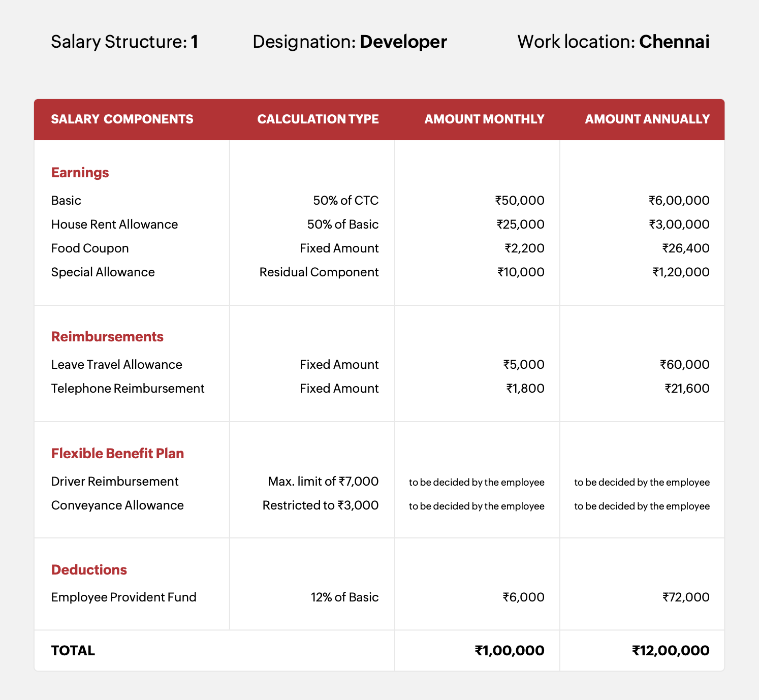Click Fixed Amount in Food Coupon row
The height and width of the screenshot is (700, 759).
point(339,248)
